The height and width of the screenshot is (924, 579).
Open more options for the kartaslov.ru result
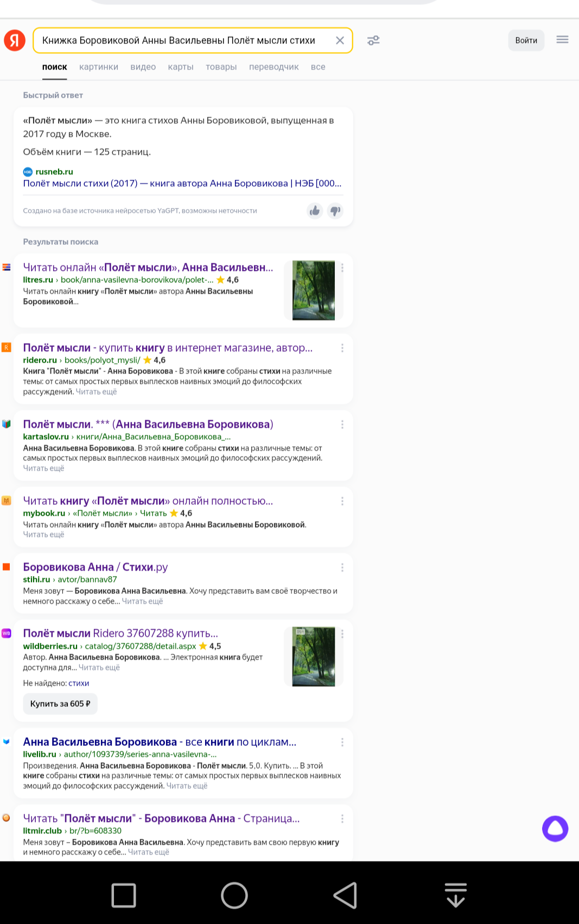(x=342, y=425)
